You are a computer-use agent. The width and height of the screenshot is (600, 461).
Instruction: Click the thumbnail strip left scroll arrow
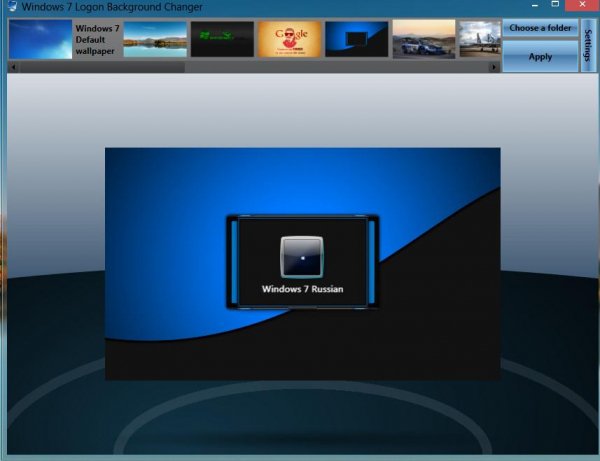tap(13, 67)
